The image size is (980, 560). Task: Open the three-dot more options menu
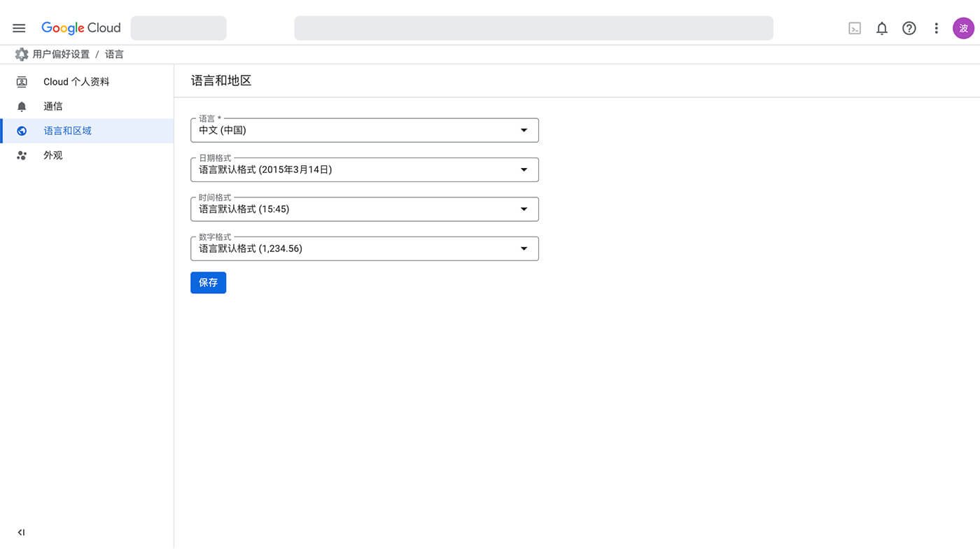click(936, 28)
